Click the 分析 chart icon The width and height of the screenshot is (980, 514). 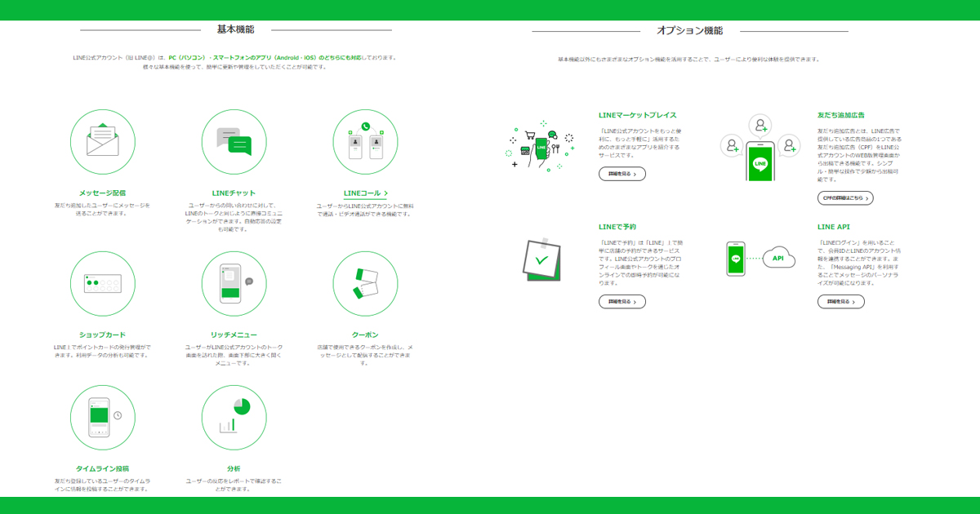[234, 417]
